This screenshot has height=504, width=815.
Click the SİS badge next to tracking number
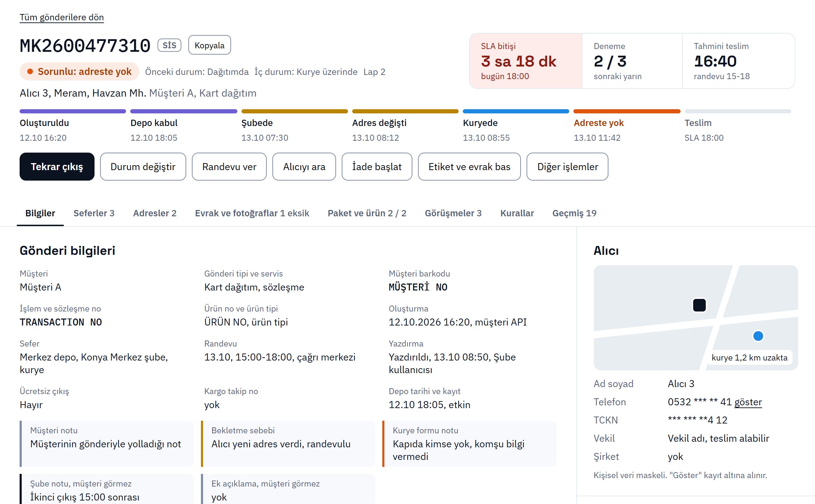coord(169,45)
